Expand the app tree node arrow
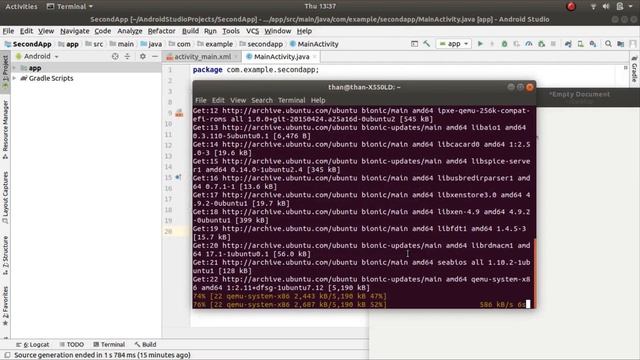 click(15, 68)
